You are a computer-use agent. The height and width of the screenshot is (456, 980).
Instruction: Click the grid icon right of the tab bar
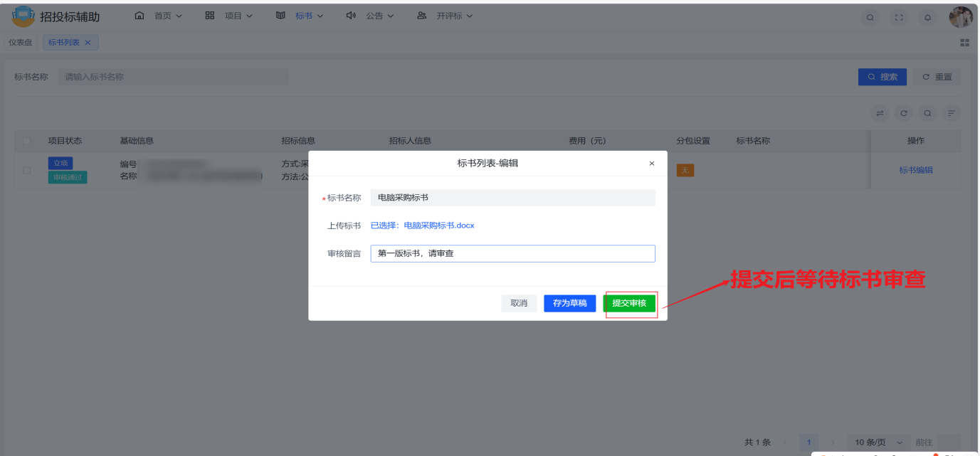pyautogui.click(x=964, y=42)
